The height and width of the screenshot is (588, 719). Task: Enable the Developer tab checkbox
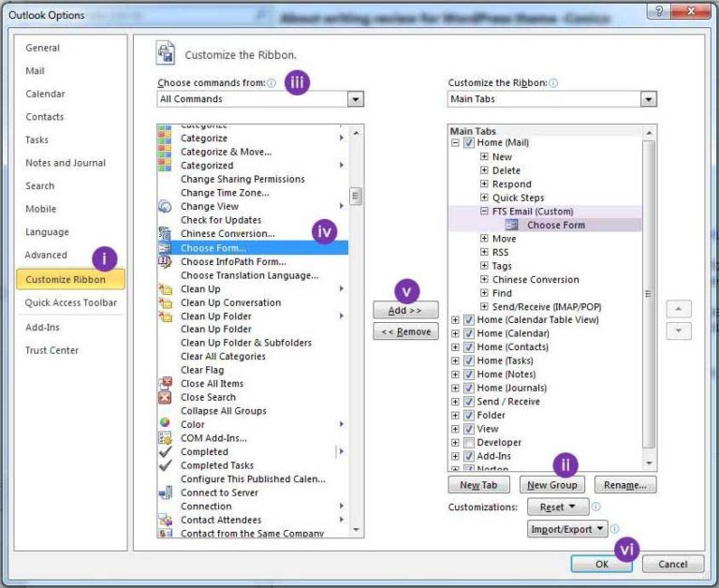(x=469, y=443)
